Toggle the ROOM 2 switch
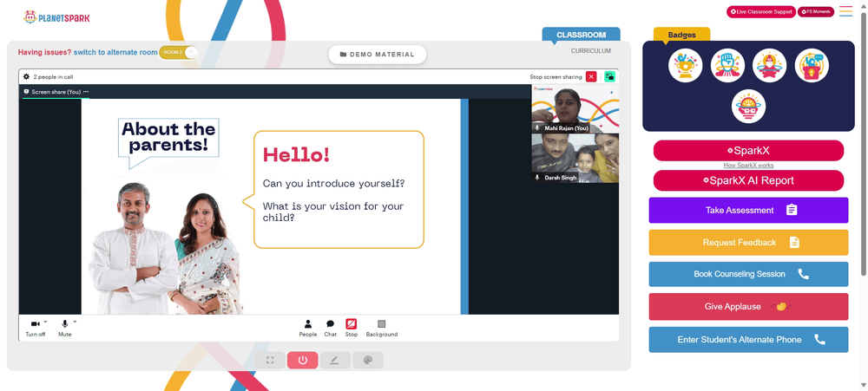 (x=178, y=53)
